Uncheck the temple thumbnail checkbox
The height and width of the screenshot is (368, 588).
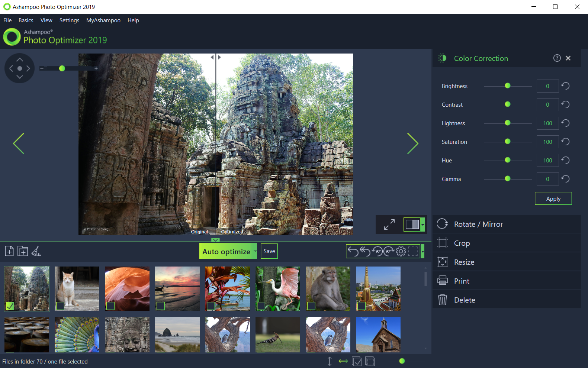(10, 306)
